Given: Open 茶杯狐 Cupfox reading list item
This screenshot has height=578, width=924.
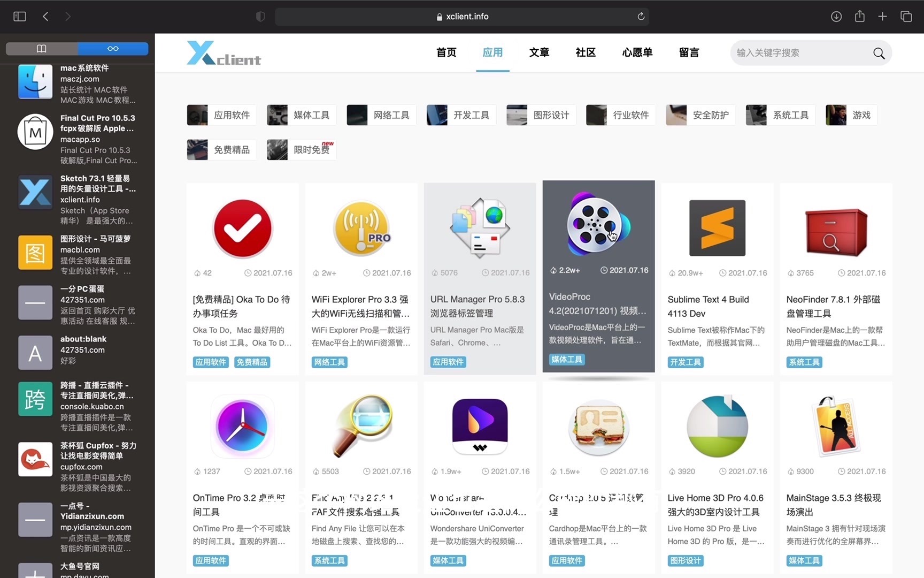Looking at the screenshot, I should tap(77, 466).
